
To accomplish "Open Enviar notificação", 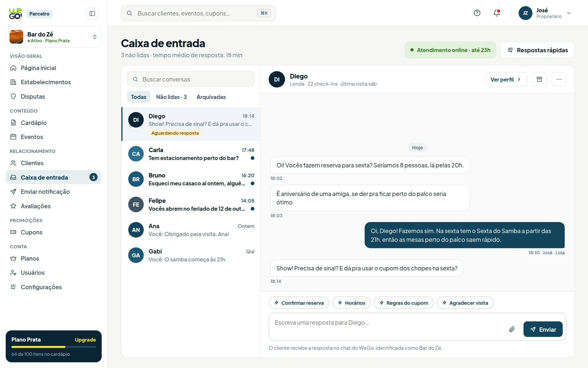I will (54, 192).
